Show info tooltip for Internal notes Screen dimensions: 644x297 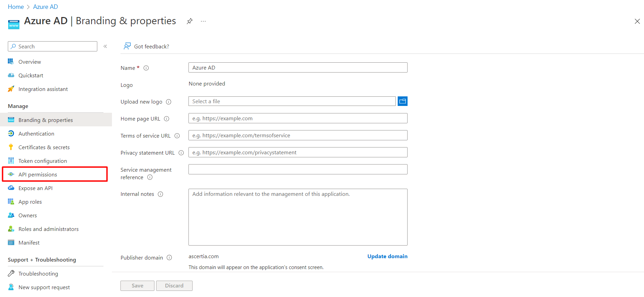click(160, 194)
